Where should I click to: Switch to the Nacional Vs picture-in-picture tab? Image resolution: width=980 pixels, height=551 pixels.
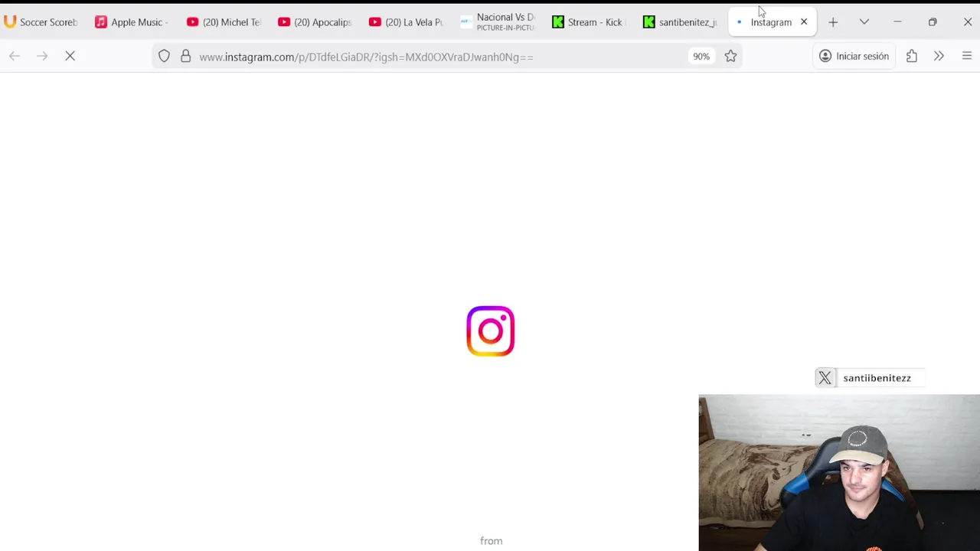click(498, 22)
